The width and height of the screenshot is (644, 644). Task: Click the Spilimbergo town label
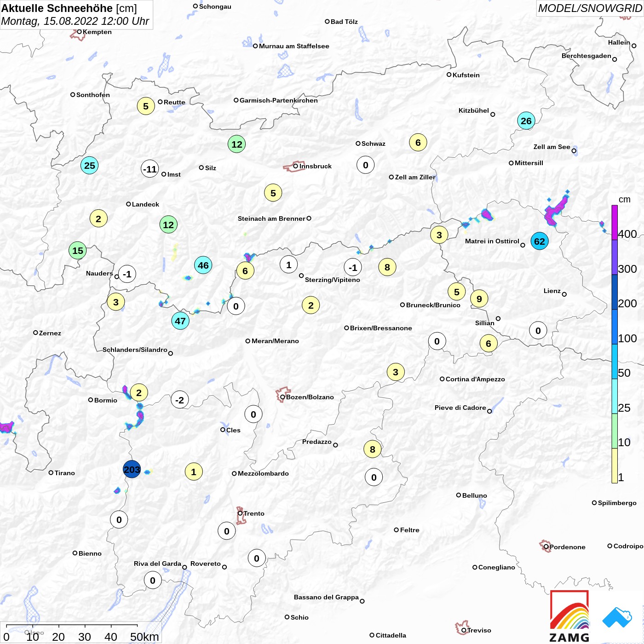pyautogui.click(x=617, y=503)
